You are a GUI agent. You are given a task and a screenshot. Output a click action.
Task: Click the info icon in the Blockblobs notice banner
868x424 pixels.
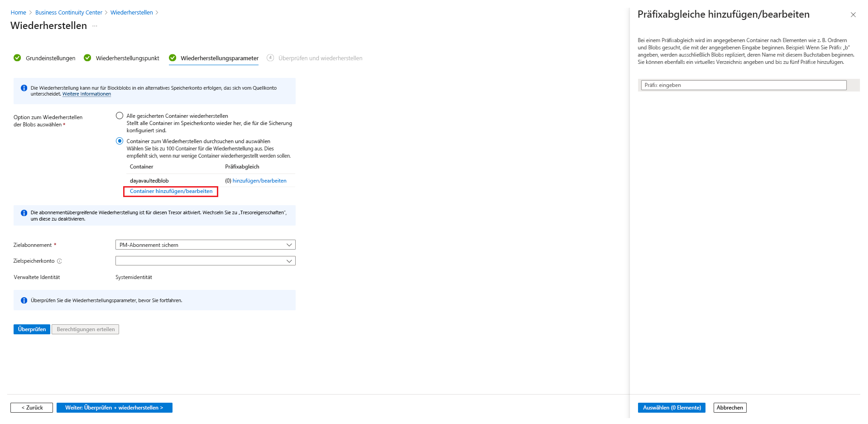tap(24, 87)
